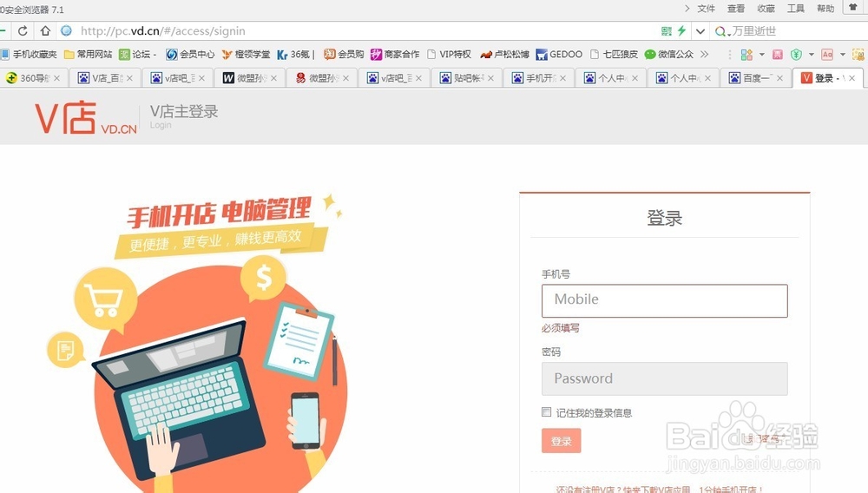Open the 常用网站 bookmark folder

click(88, 54)
